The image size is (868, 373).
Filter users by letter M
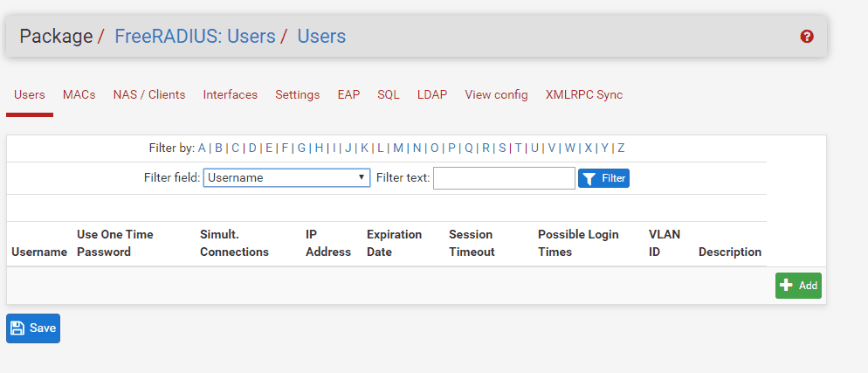pyautogui.click(x=398, y=149)
